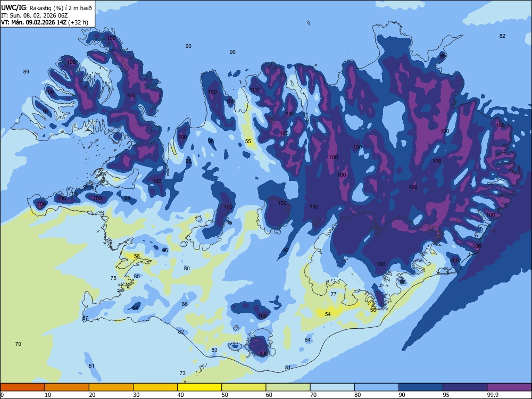Click the 89 humidity value over the ocean
Image resolution: width=532 pixels, height=399 pixels.
(x=26, y=72)
